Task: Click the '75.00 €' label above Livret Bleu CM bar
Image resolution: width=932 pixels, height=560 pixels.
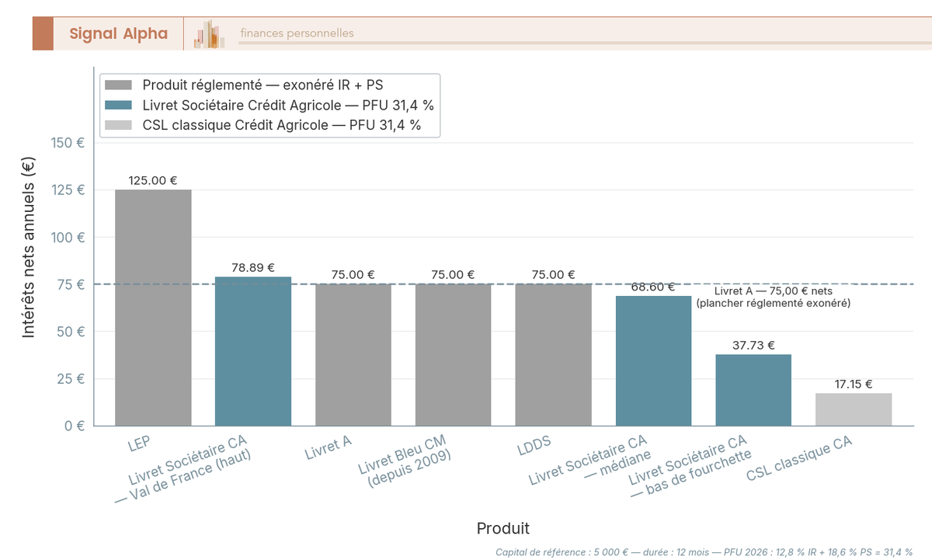Action: (x=454, y=275)
